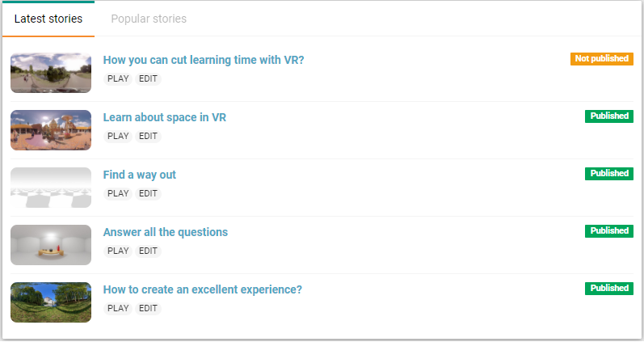This screenshot has height=342, width=644.
Task: Open 'How you can cut learning time with VR?'
Action: (204, 60)
